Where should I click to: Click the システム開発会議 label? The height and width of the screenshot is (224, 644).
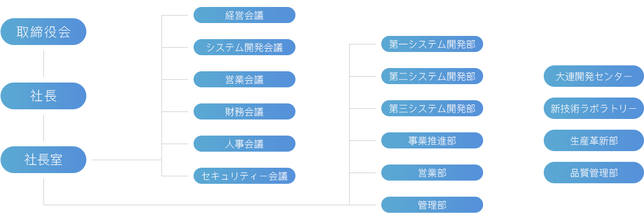244,47
